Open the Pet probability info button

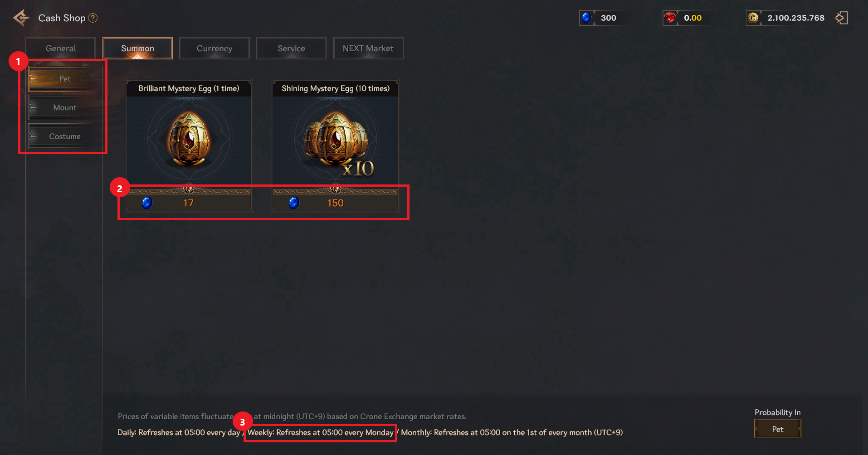coord(777,429)
